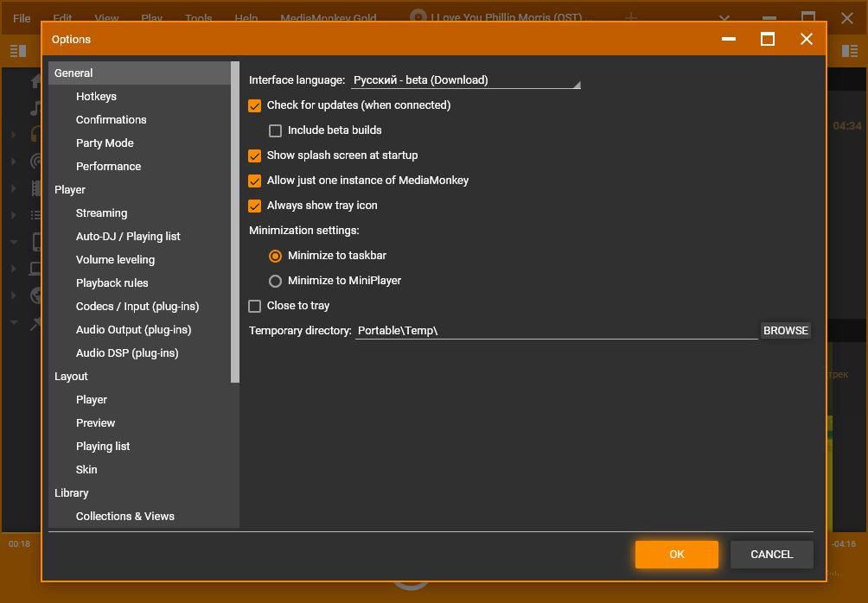Screen dimensions: 868x603
Task: Click the CANCEL button
Action: [772, 555]
